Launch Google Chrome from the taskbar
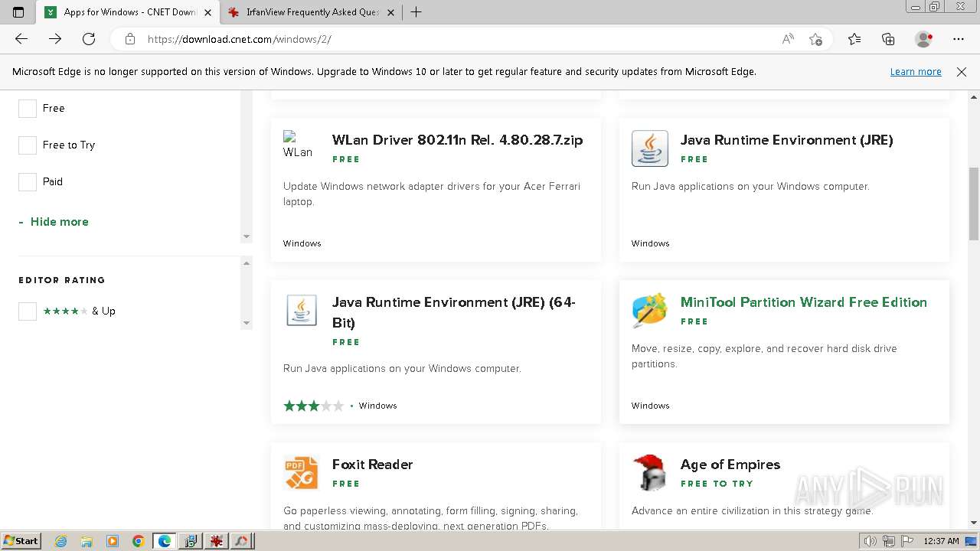Viewport: 980px width, 551px height. [x=139, y=541]
